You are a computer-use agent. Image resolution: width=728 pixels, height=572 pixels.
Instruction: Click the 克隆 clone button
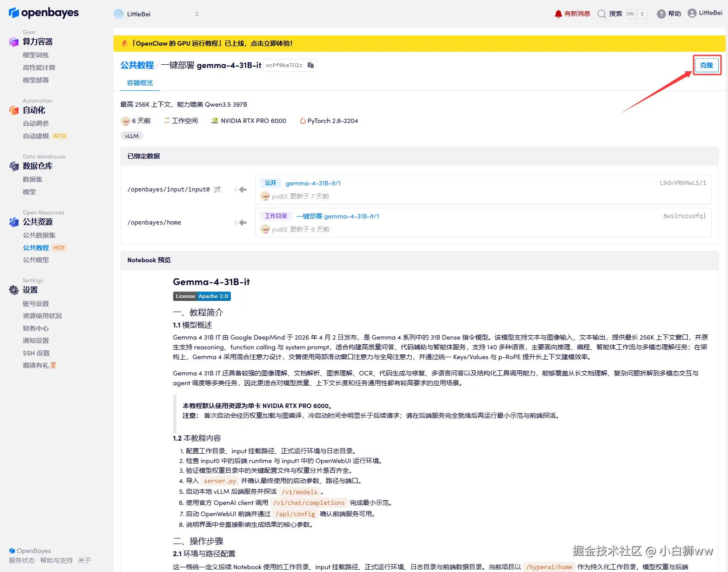(x=707, y=65)
